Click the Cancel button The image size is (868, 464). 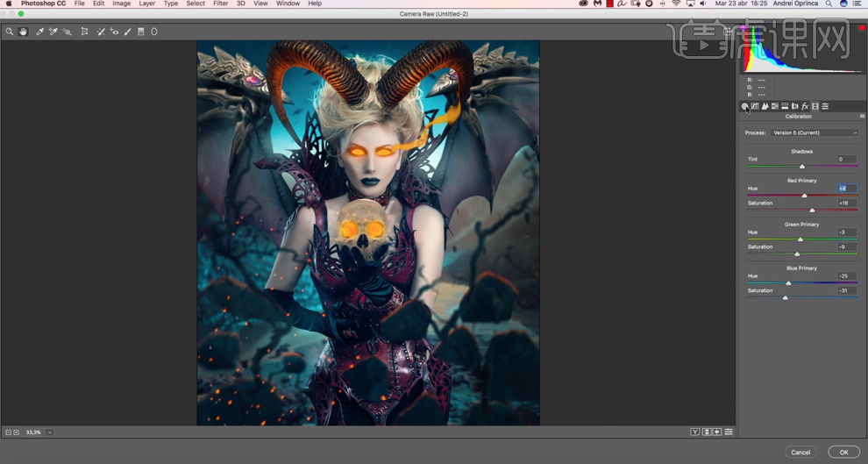(x=800, y=452)
